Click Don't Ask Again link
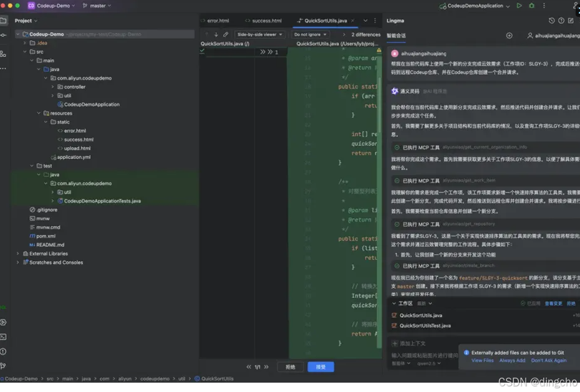The width and height of the screenshot is (580, 392). pyautogui.click(x=549, y=361)
